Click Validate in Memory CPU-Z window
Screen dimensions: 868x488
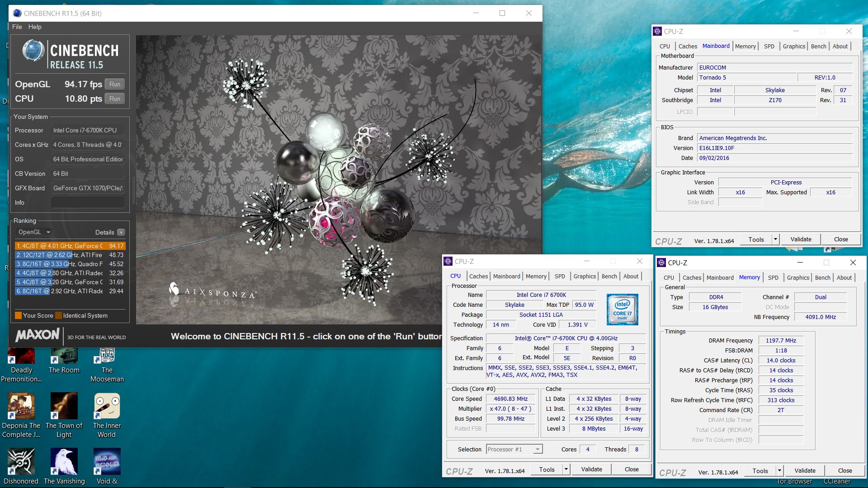pos(805,471)
